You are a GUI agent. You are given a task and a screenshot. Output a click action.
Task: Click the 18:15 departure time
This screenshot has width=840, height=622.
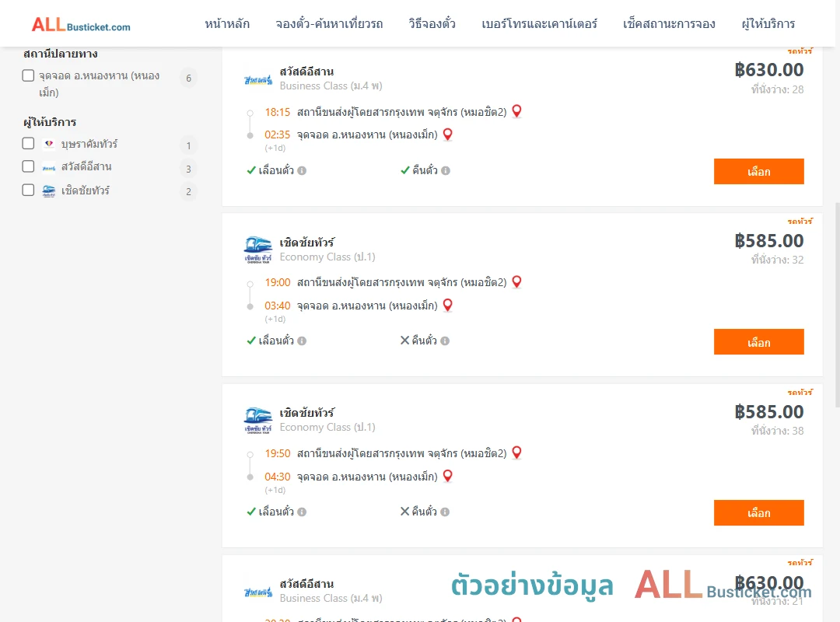click(x=278, y=112)
